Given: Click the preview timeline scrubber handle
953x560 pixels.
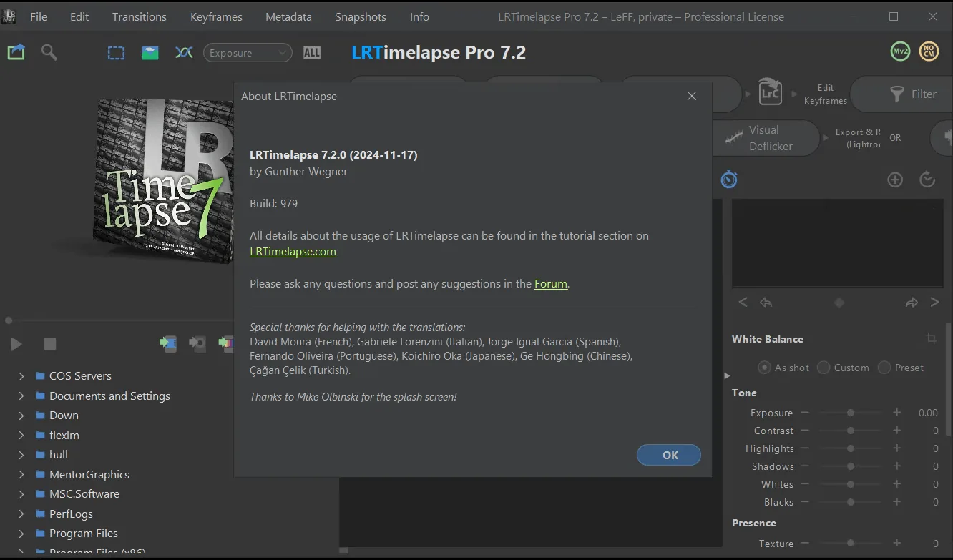Looking at the screenshot, I should click(9, 320).
